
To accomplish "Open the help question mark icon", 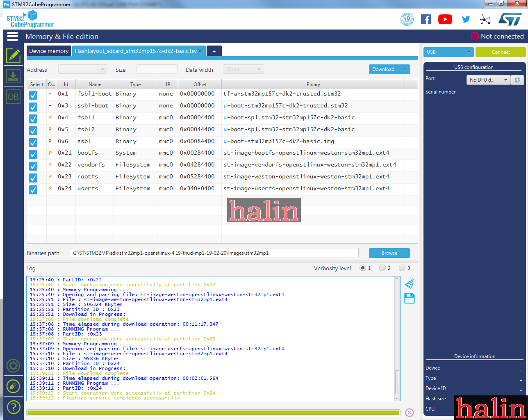I will [13, 407].
